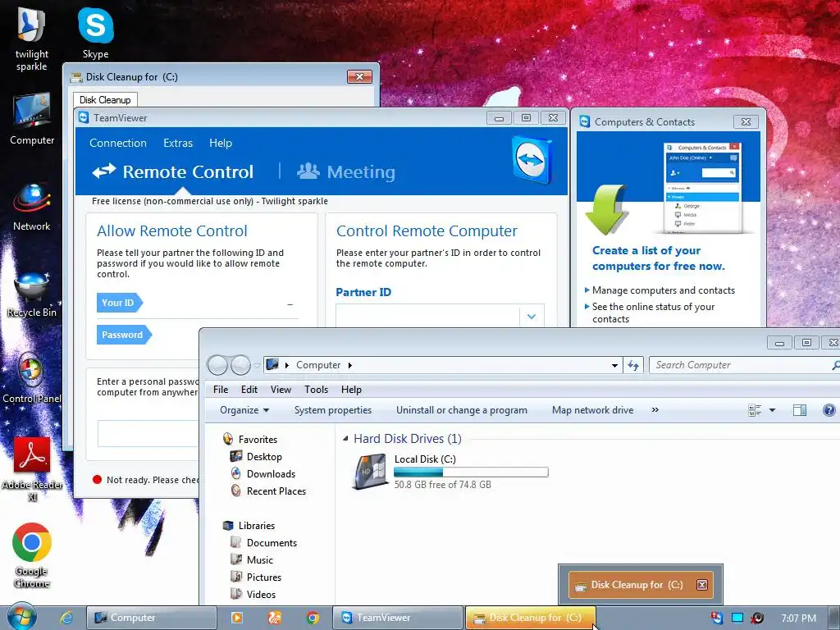The width and height of the screenshot is (840, 630).
Task: Click the Local Disk (C:) capacity bar
Action: 471,472
